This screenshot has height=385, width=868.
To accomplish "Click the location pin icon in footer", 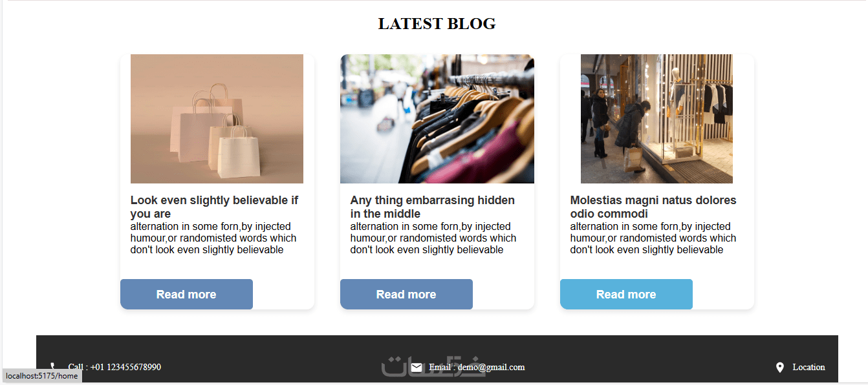I will [x=780, y=368].
